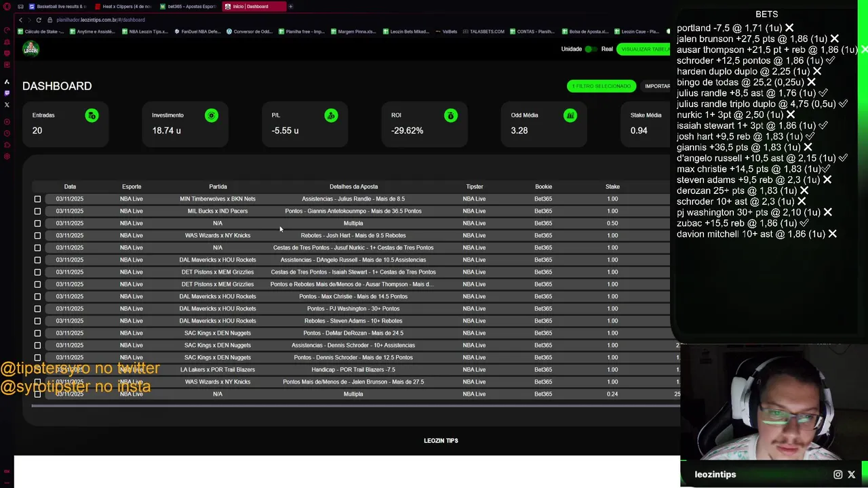The image size is (868, 488).
Task: Check the DAngelo Russell row checkbox
Action: [x=37, y=260]
